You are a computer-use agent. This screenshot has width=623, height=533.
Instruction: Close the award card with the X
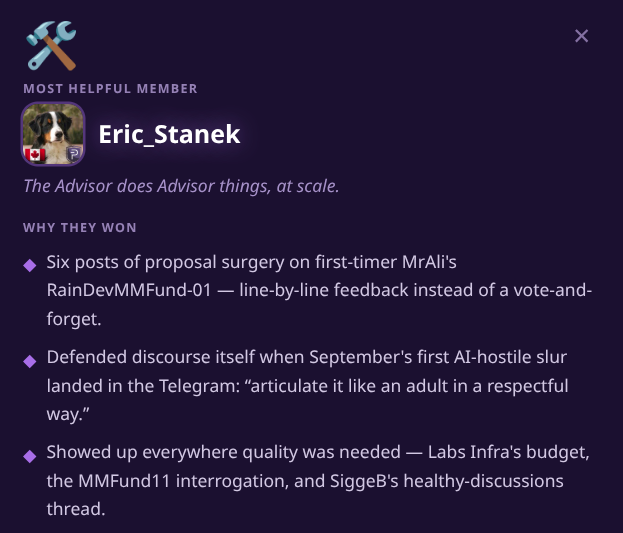(x=581, y=36)
